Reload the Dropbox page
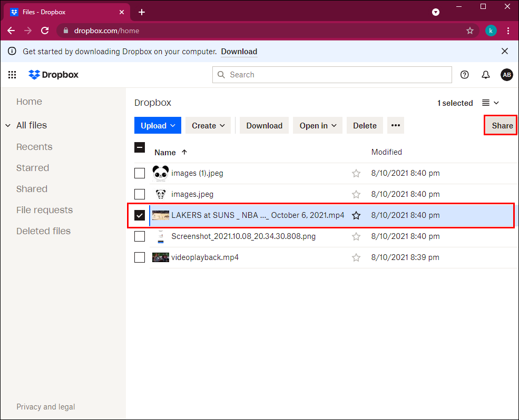 coord(45,31)
